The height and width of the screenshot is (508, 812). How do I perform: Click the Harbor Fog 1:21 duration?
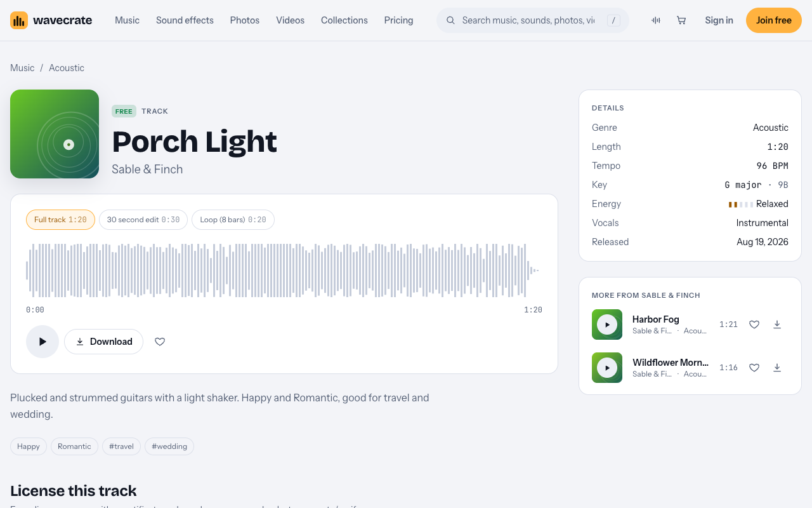pyautogui.click(x=728, y=324)
